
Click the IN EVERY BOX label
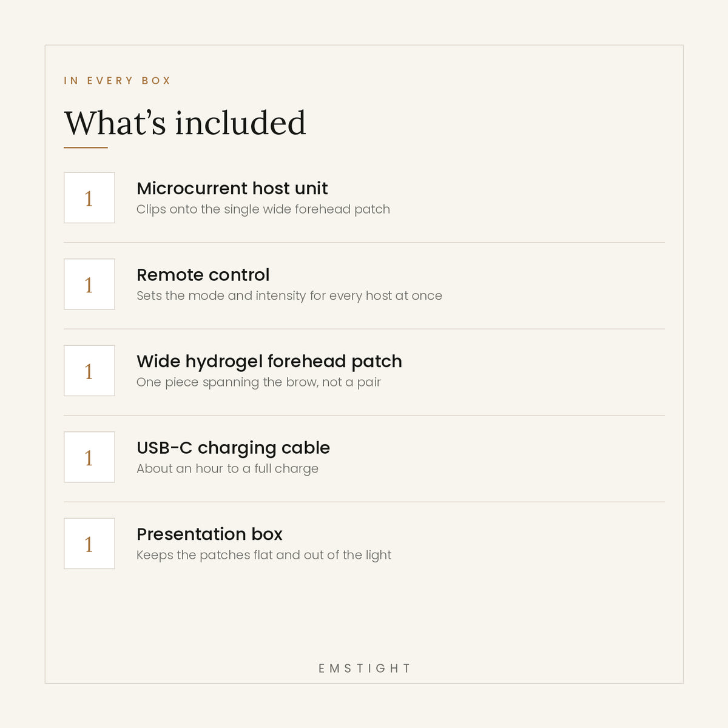click(x=118, y=81)
